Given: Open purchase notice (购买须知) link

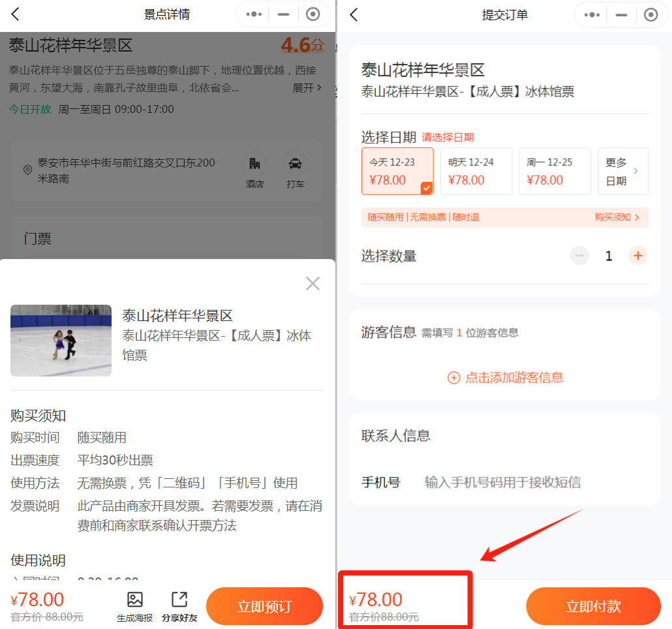Looking at the screenshot, I should tap(617, 217).
